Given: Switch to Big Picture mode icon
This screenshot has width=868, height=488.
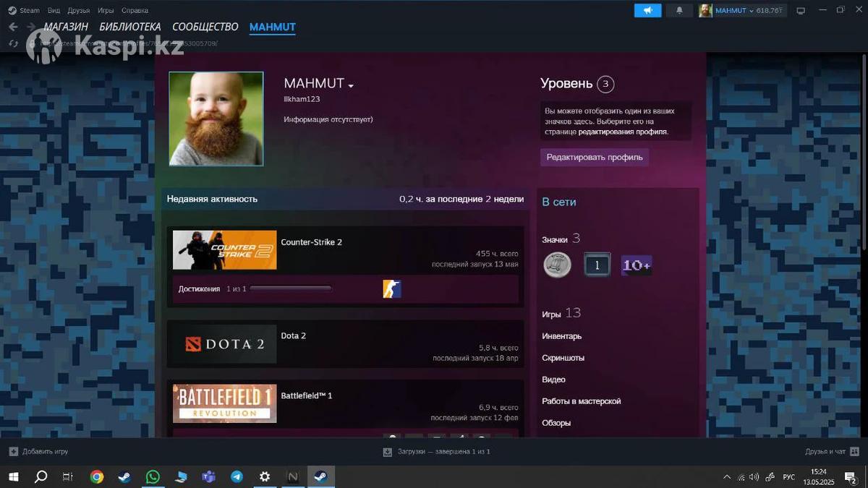Looking at the screenshot, I should pos(801,11).
